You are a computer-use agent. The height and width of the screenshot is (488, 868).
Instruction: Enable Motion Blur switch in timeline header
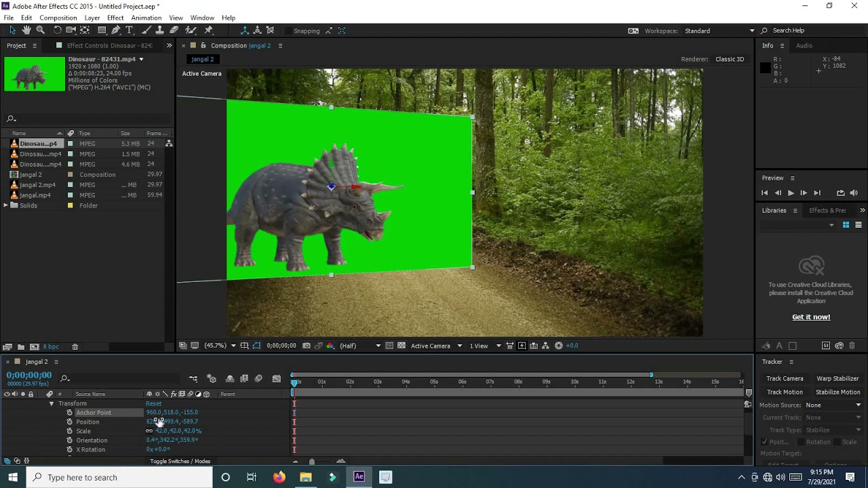coord(258,378)
